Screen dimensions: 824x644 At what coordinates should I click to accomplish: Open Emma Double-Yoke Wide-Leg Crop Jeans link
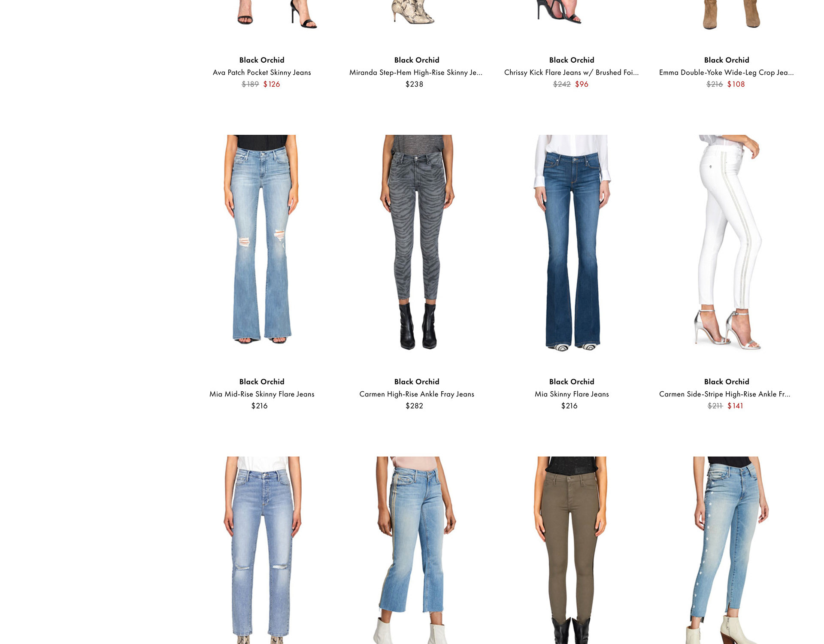726,73
